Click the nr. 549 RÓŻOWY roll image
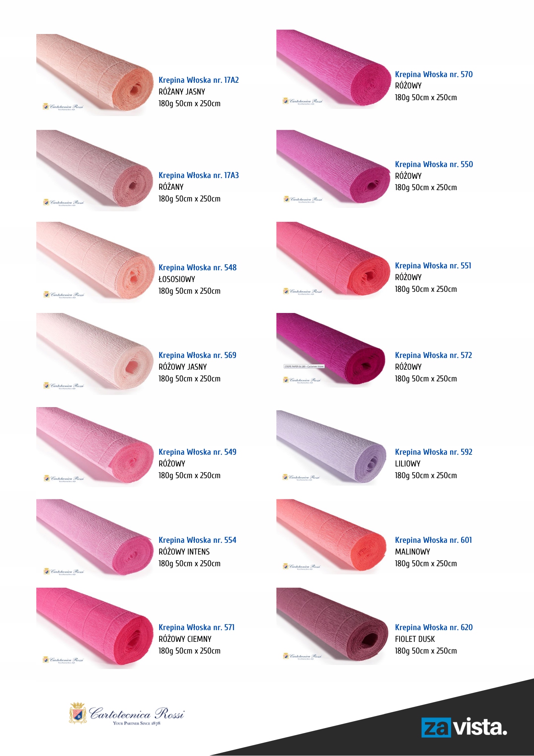This screenshot has height=756, width=534. (95, 447)
